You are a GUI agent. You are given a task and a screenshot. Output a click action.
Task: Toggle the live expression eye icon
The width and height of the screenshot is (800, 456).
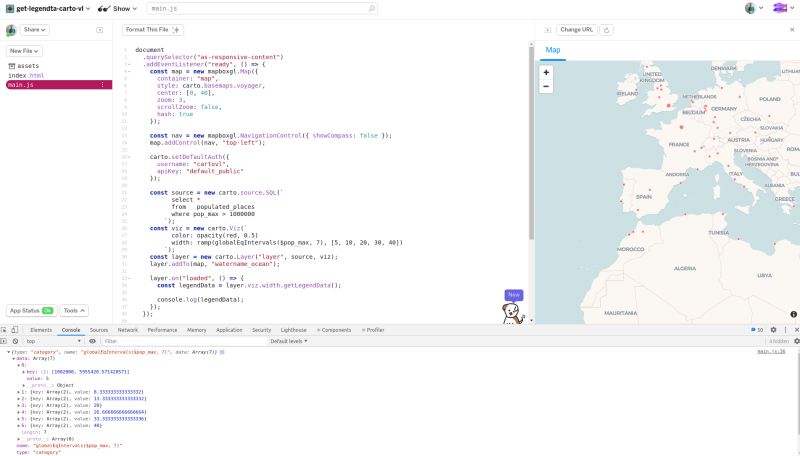click(x=92, y=341)
